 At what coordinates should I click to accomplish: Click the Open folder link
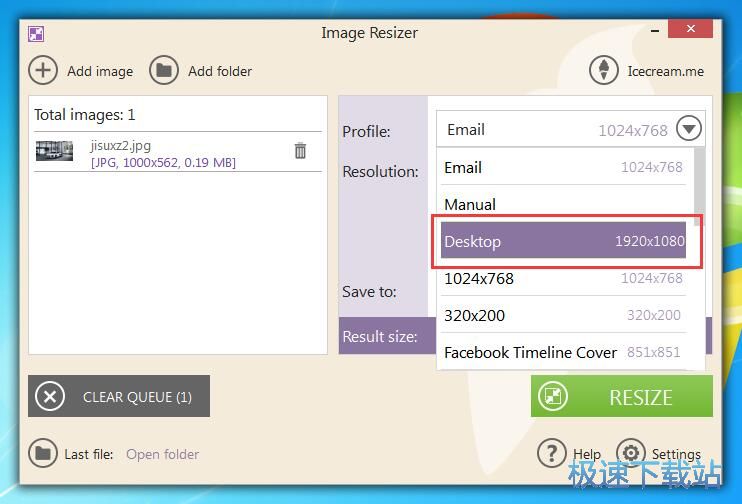[162, 454]
